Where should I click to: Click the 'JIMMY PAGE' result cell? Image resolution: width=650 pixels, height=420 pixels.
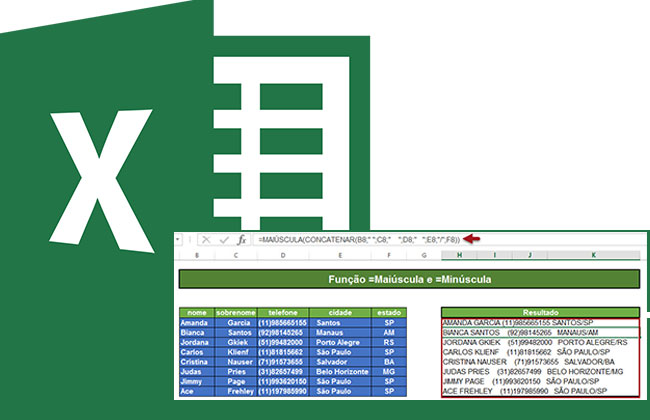pos(541,381)
